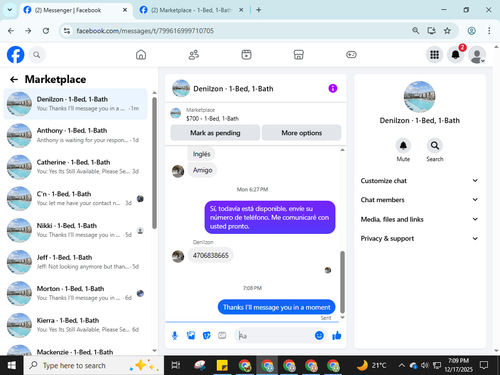Image resolution: width=500 pixels, height=375 pixels.
Task: Search in conversation magnifier icon
Action: tap(435, 146)
